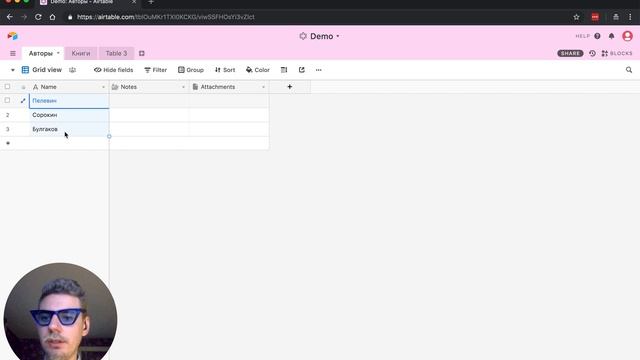Open the user account avatar

(x=627, y=36)
